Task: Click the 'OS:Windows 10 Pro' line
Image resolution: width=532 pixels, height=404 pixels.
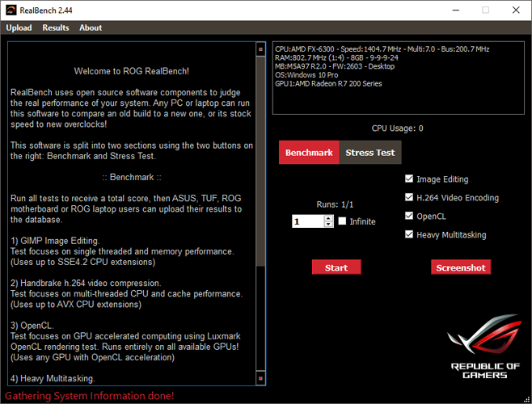Action: click(306, 75)
